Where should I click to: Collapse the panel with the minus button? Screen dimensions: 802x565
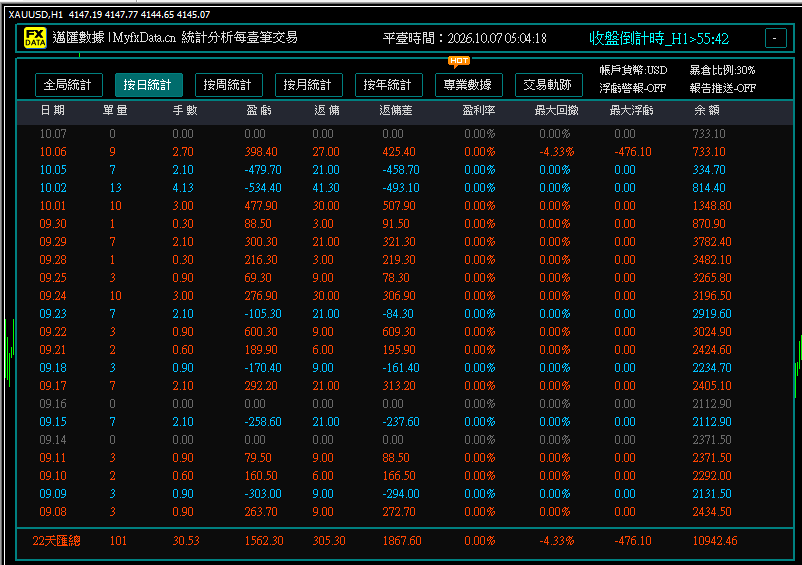pos(775,38)
